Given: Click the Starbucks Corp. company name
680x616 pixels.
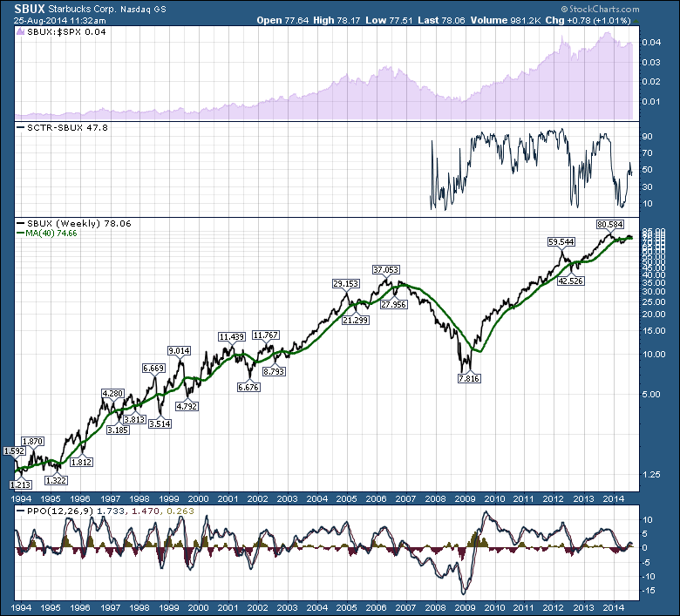Looking at the screenshot, I should [83, 9].
